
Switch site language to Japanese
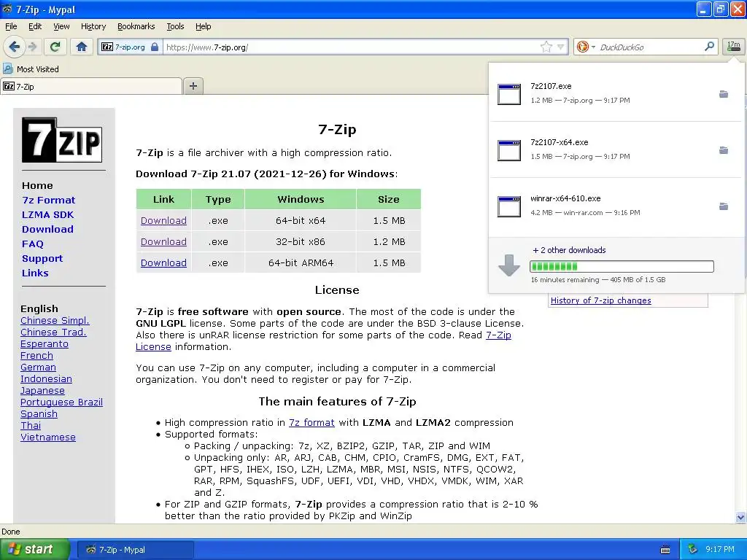[x=42, y=391]
